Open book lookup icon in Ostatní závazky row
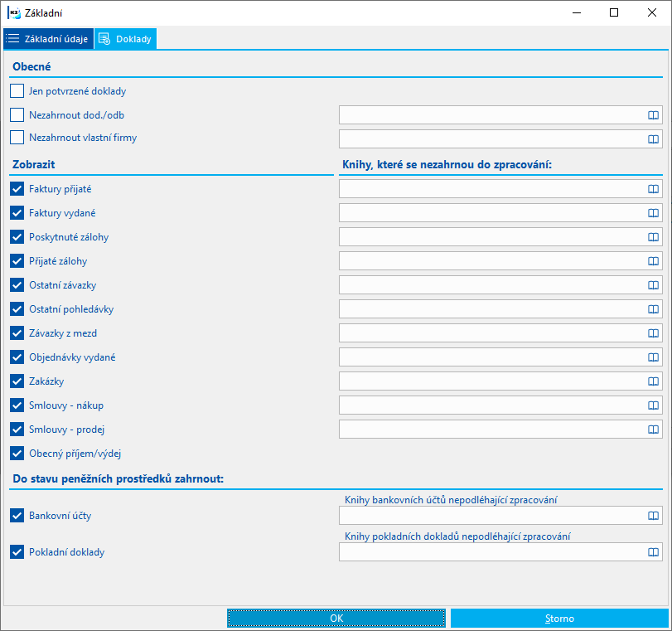The image size is (672, 631). pos(653,285)
